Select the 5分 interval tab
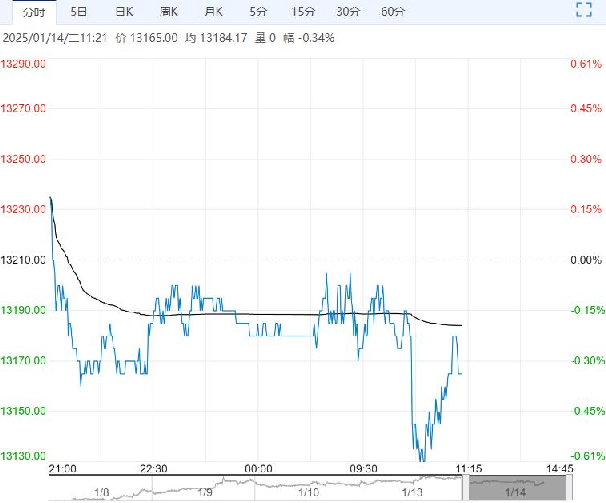606x503 pixels. point(258,12)
